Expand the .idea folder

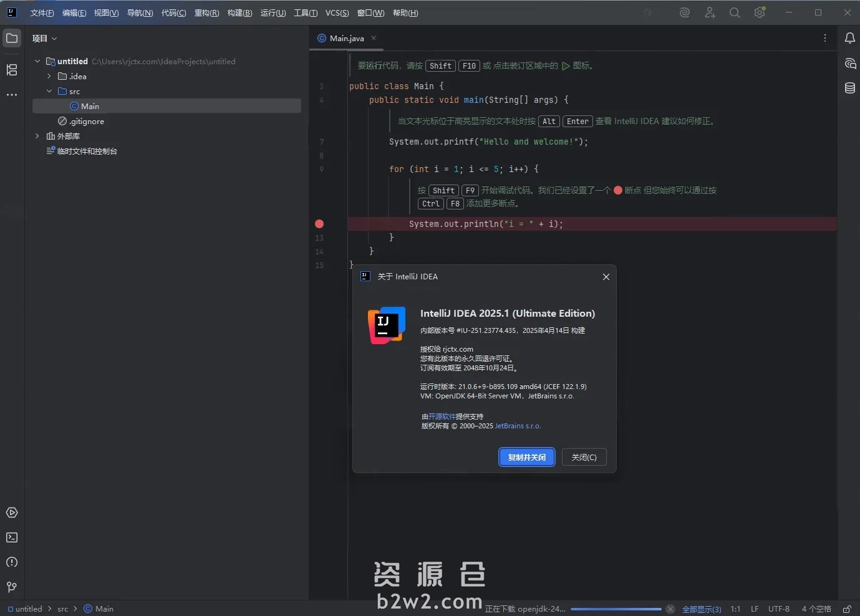click(49, 76)
